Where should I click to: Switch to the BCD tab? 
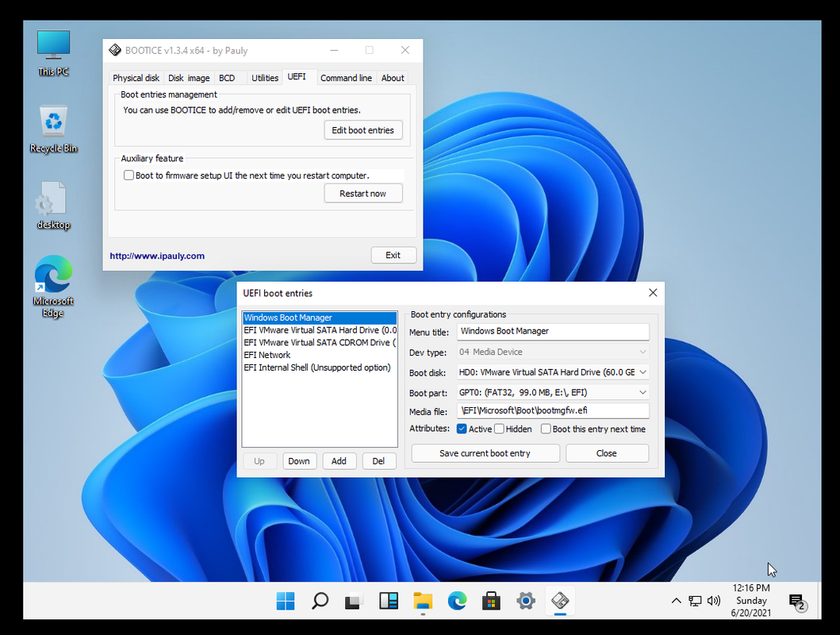pyautogui.click(x=227, y=78)
